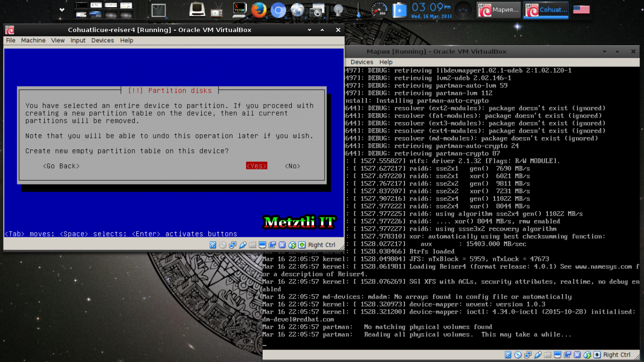Click the blue battery applet in panel

[x=400, y=10]
